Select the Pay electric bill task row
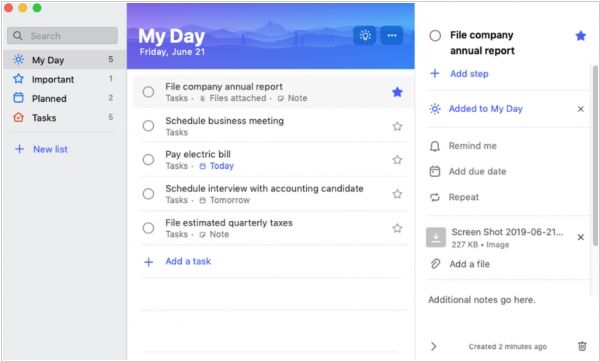The width and height of the screenshot is (600, 362). (x=273, y=160)
